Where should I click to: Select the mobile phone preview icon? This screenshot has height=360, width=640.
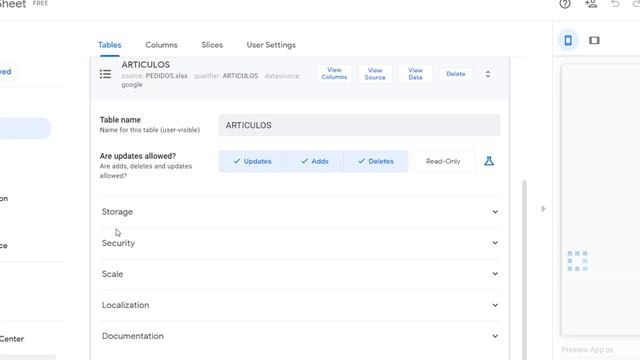[568, 40]
